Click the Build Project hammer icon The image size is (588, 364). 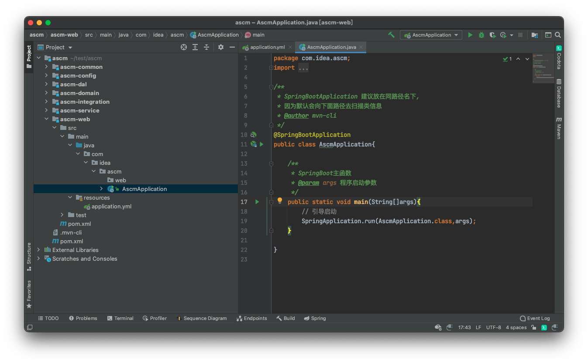(391, 35)
